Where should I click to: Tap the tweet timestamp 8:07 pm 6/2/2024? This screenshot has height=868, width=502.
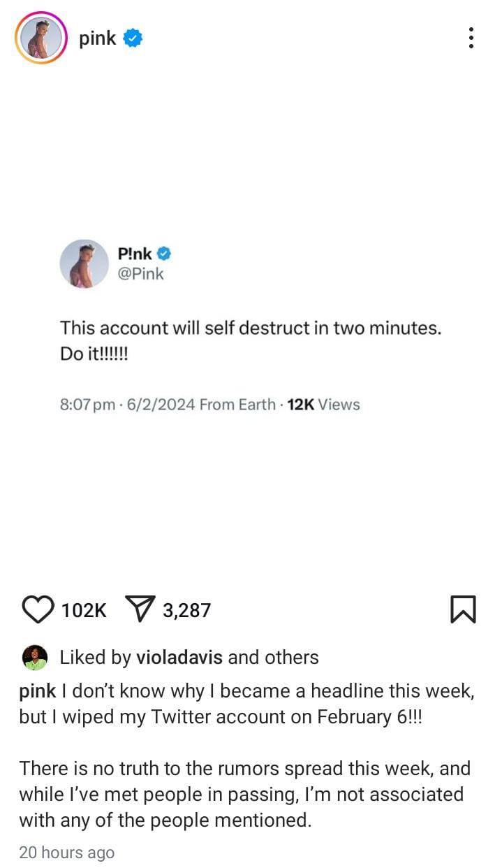pos(128,405)
